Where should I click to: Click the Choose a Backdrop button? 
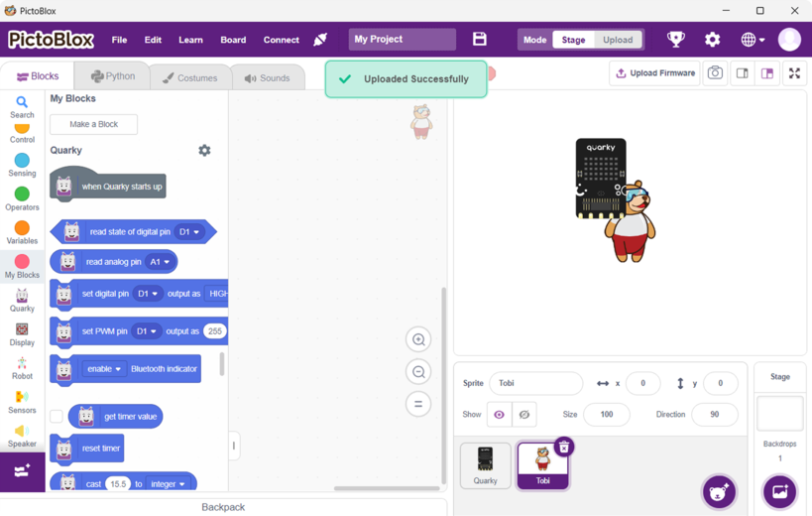tap(780, 491)
